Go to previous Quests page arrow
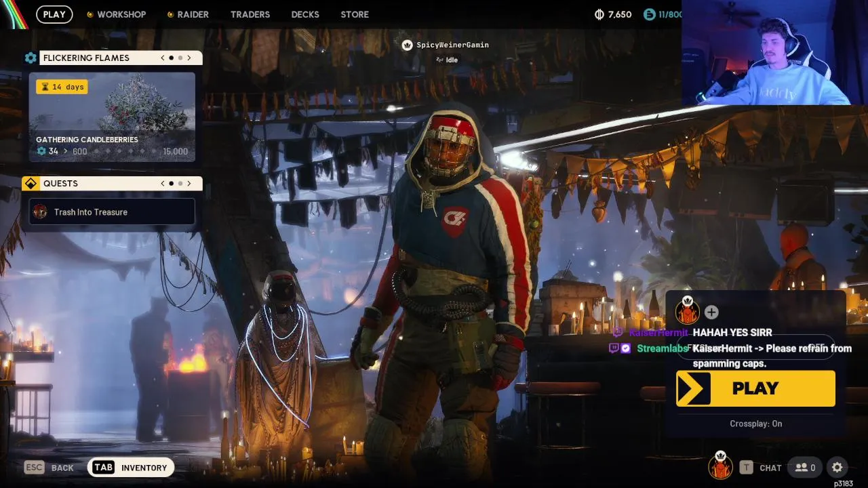 (163, 184)
